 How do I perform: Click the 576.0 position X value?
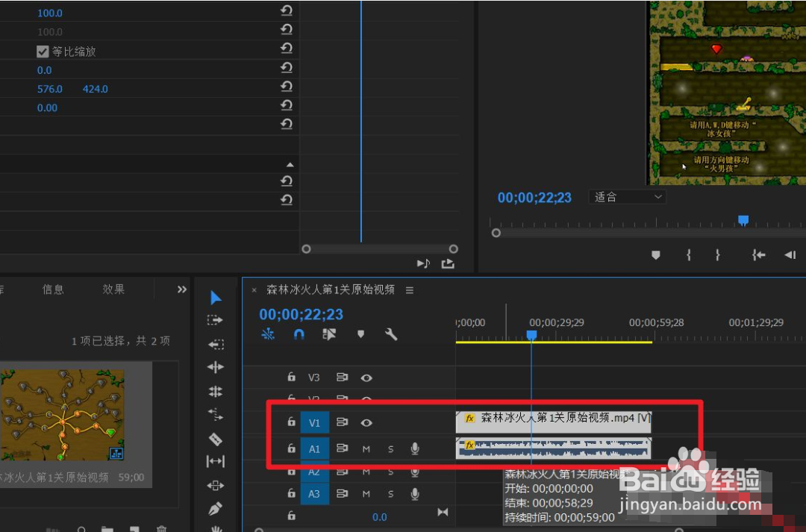point(50,89)
